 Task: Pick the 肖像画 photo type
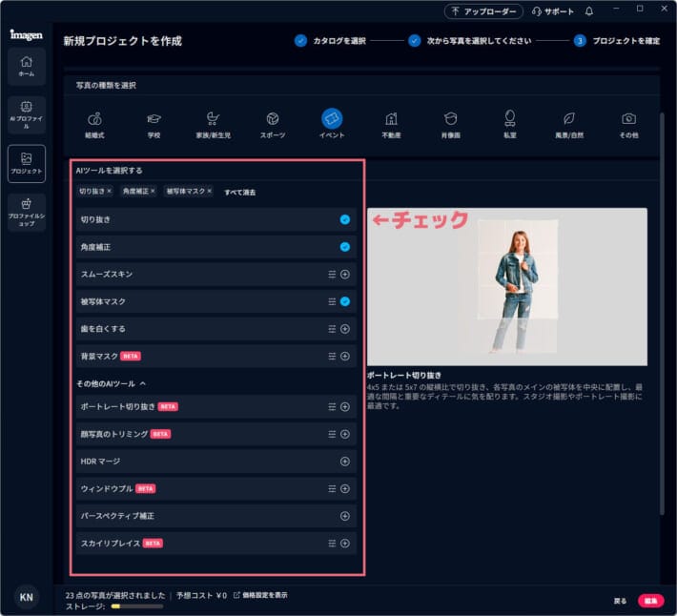pos(450,125)
